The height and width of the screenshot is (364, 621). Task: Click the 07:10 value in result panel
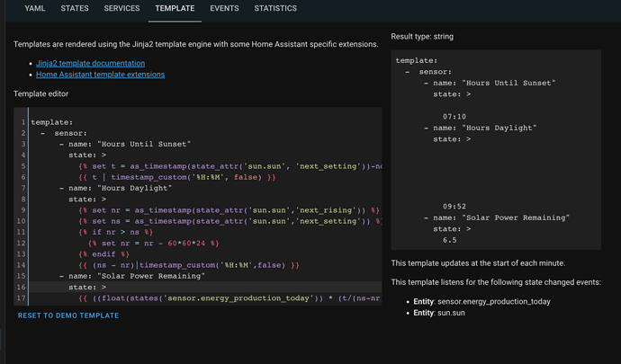click(454, 117)
